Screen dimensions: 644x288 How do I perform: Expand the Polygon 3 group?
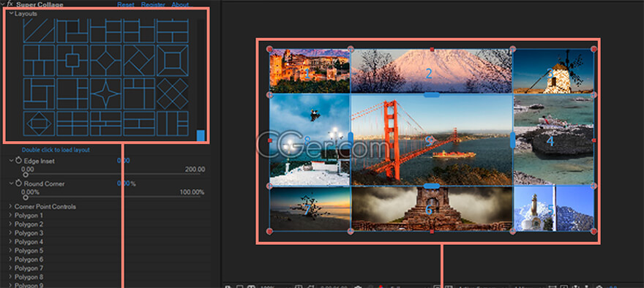pyautogui.click(x=11, y=233)
